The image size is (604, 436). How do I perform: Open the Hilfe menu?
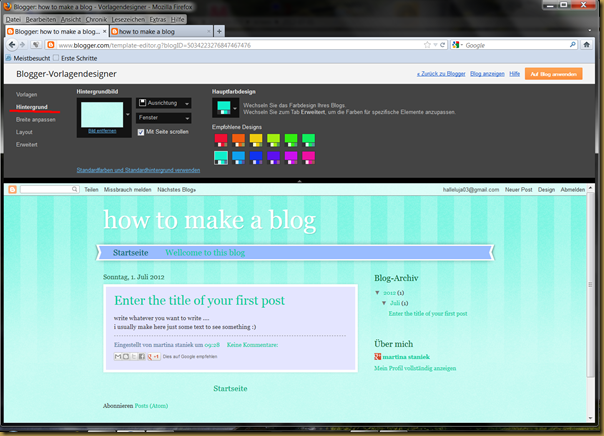click(178, 19)
